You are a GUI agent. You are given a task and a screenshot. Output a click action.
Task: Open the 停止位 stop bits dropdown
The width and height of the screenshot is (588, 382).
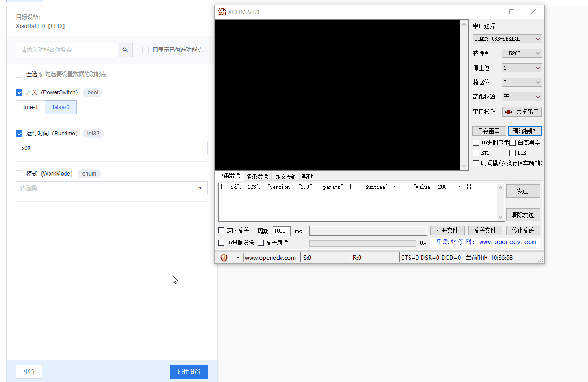522,68
